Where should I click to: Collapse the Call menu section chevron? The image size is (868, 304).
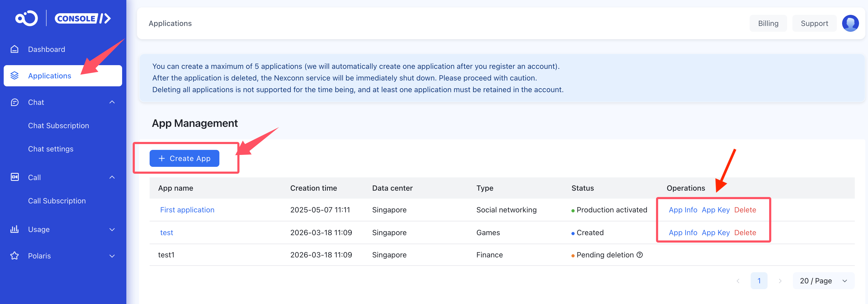pyautogui.click(x=112, y=177)
